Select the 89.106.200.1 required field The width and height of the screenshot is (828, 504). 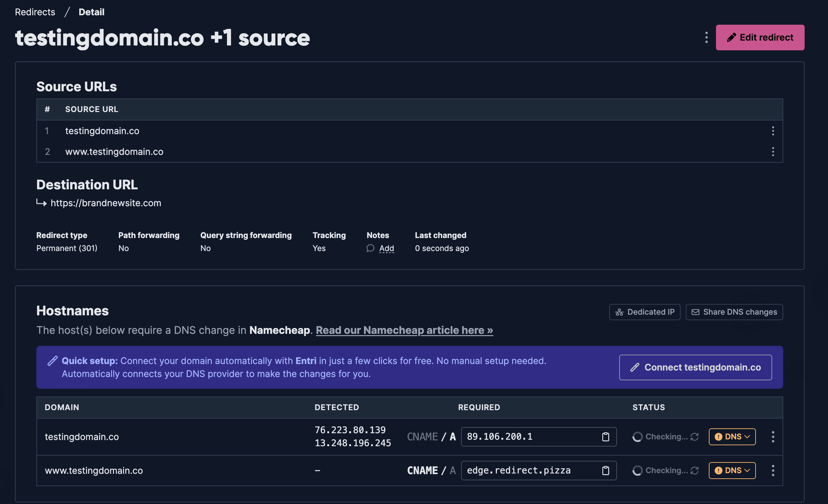click(x=539, y=437)
